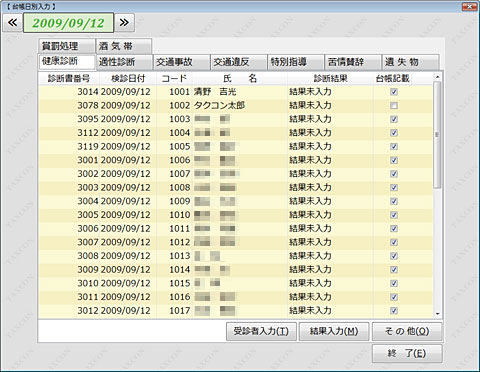Toggle 台帳記載 checkbox for row 3002
The height and width of the screenshot is (372, 480).
click(394, 174)
